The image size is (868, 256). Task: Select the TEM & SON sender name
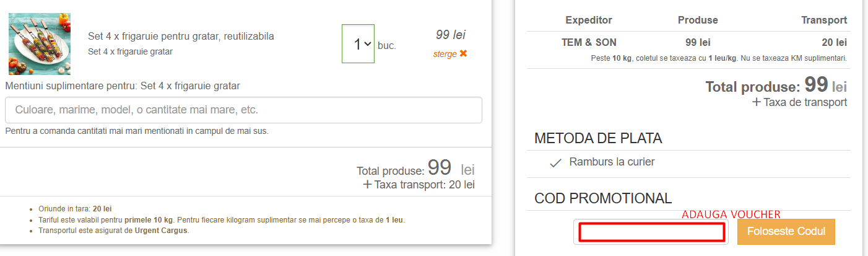tap(589, 43)
